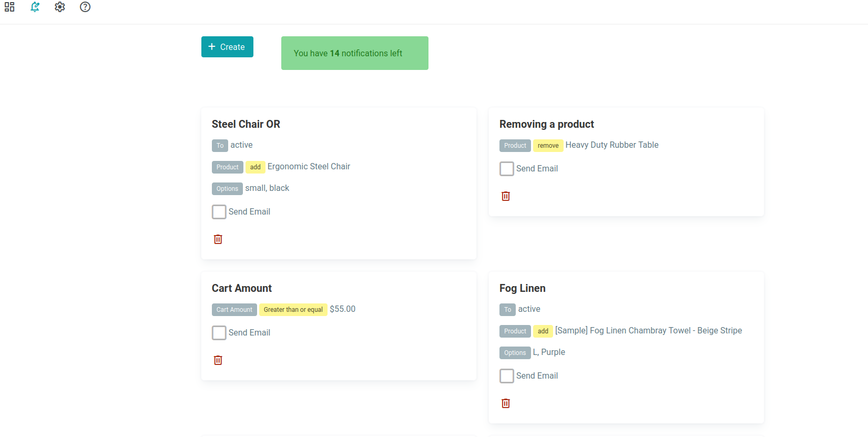
Task: Open the dashboard grid icon
Action: (9, 7)
